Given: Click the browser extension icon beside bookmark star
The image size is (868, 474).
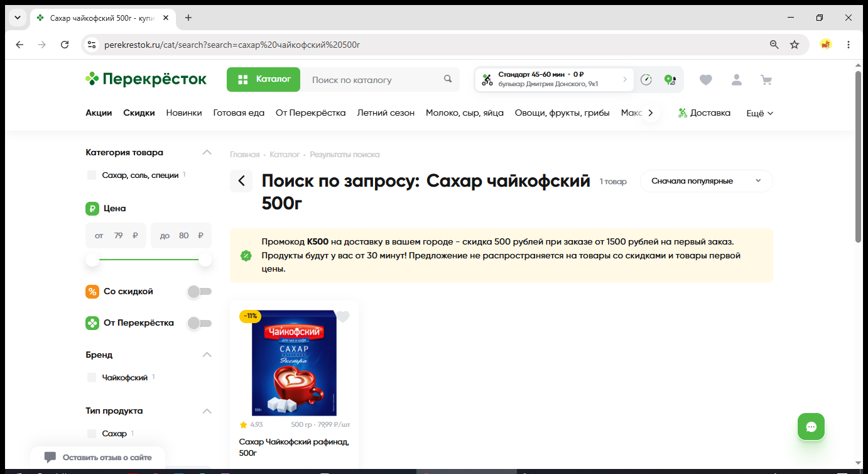Looking at the screenshot, I should pos(826,45).
